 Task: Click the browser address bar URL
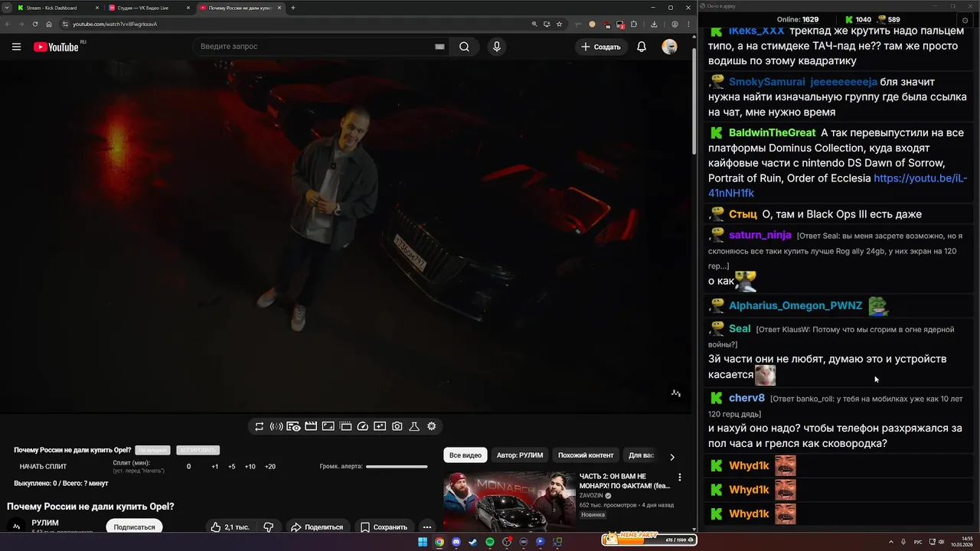(115, 24)
